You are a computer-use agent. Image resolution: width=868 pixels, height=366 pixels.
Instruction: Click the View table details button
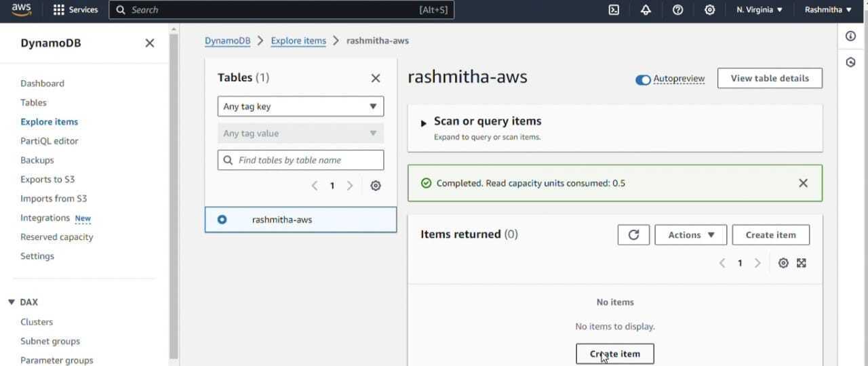[x=770, y=78]
